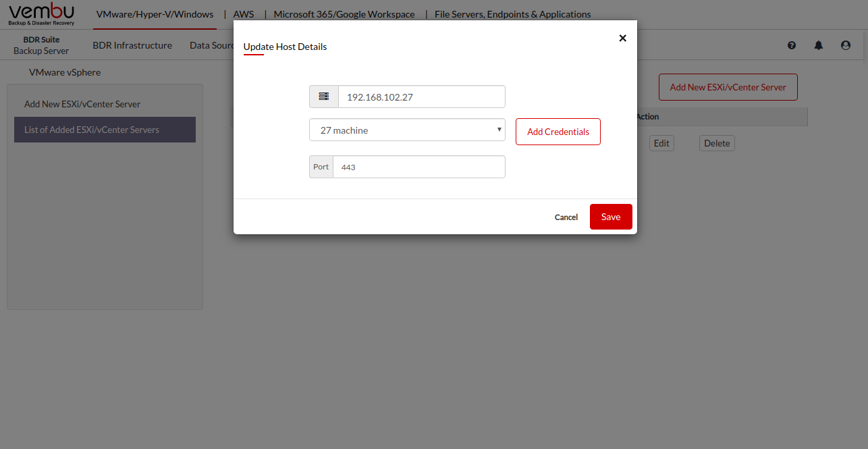Click the server icon beside the IP field
Viewport: 868px width, 449px height.
point(324,97)
